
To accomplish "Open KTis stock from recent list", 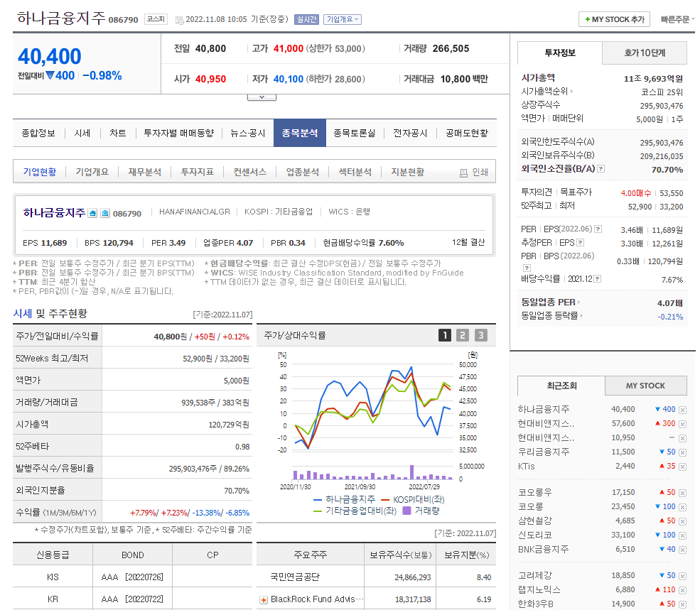I will (526, 466).
